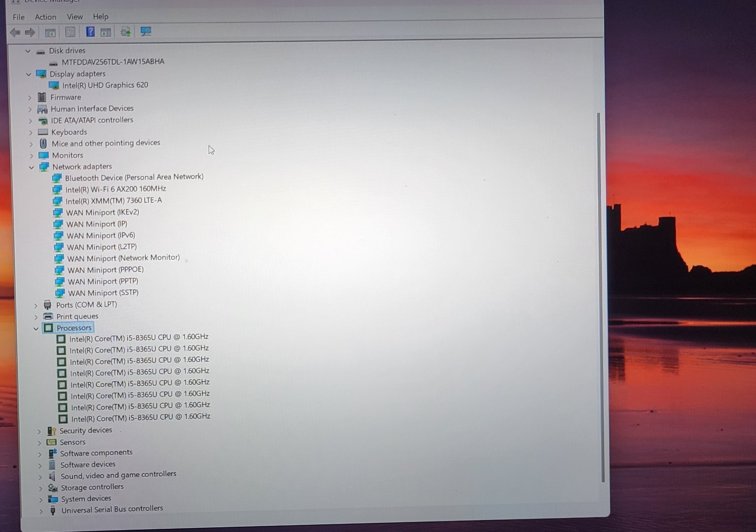The width and height of the screenshot is (756, 532).
Task: Open the View menu
Action: click(74, 17)
